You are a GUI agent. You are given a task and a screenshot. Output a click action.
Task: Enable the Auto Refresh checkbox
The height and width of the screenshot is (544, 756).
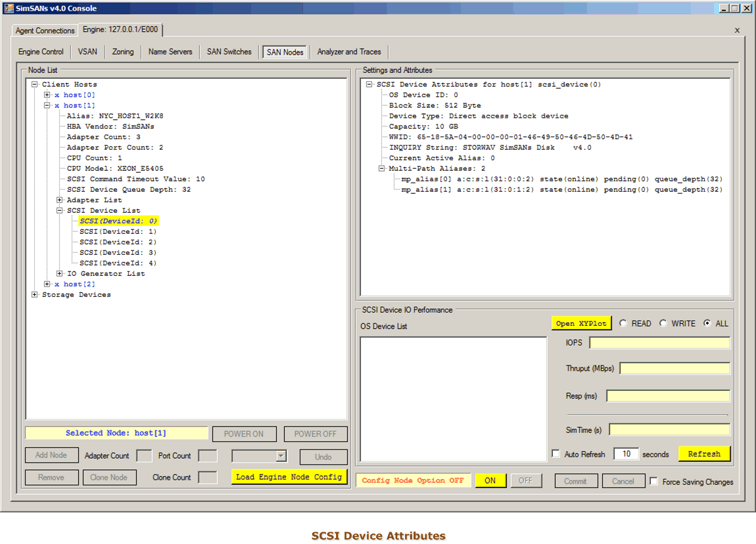(x=556, y=454)
